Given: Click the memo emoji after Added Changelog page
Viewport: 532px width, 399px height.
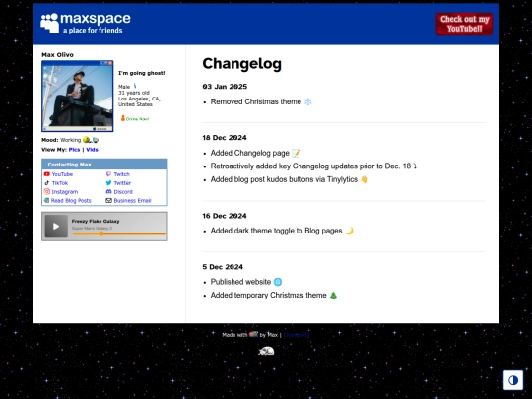Looking at the screenshot, I should click(x=296, y=153).
